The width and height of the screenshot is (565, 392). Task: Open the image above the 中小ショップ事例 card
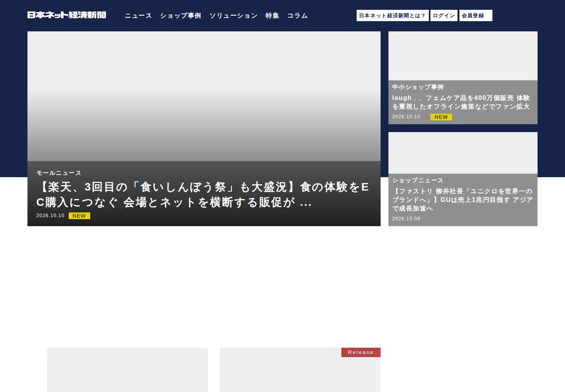(463, 56)
